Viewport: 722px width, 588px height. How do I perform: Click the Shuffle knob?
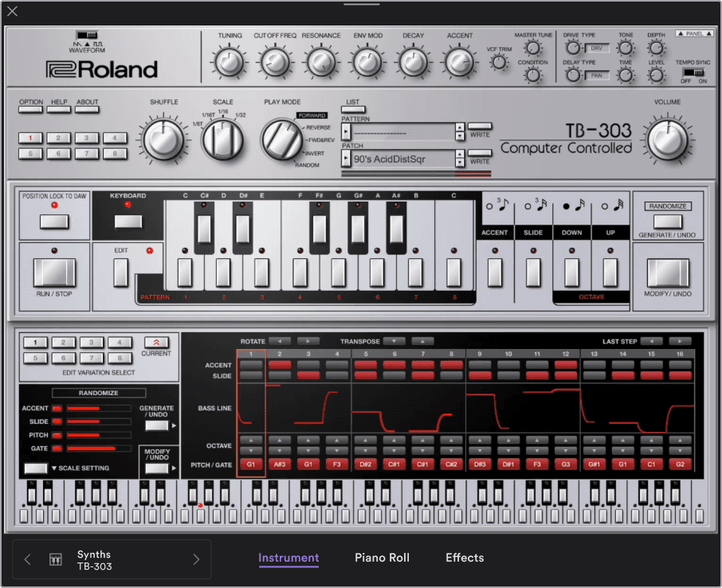[163, 140]
